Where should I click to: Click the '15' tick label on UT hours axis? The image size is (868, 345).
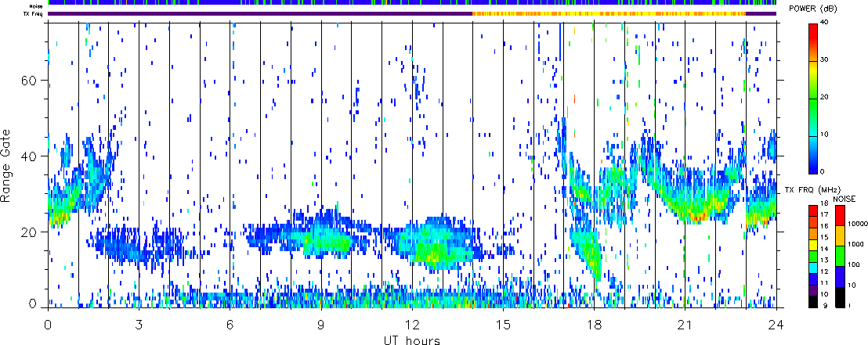[503, 325]
